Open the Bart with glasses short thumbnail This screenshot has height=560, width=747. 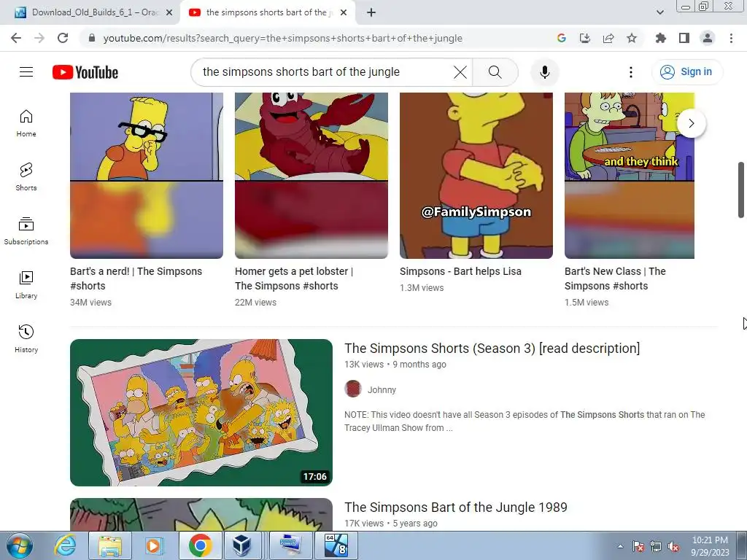coord(146,176)
